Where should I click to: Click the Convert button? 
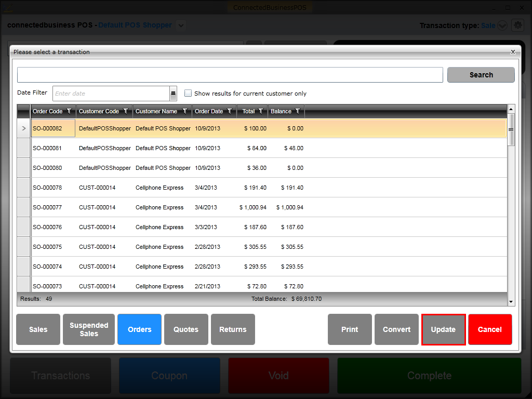click(396, 329)
